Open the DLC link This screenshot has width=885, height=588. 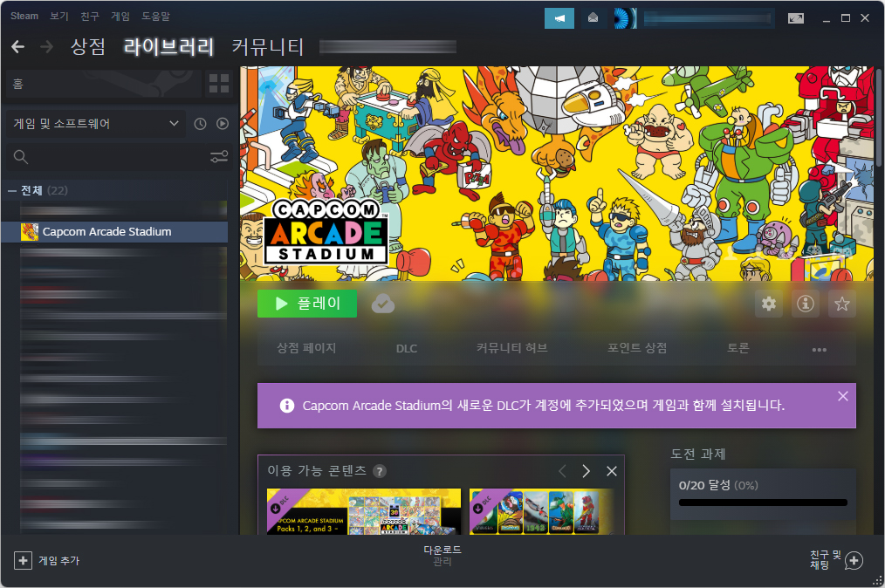[407, 349]
